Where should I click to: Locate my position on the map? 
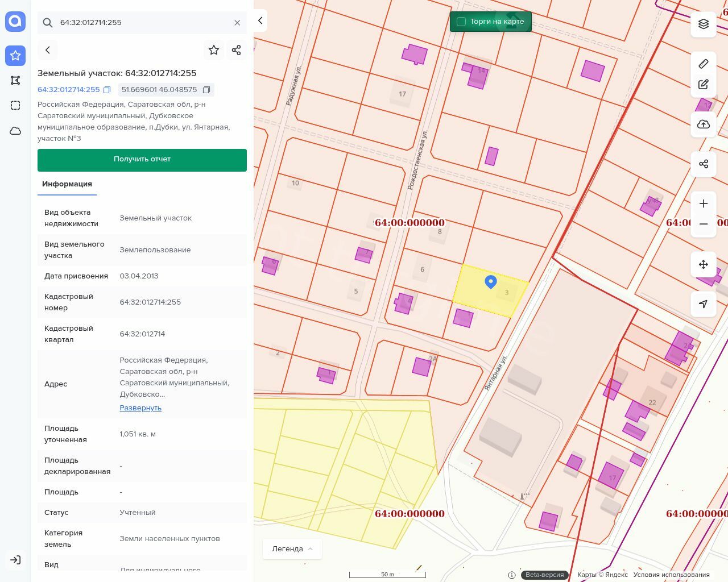704,304
